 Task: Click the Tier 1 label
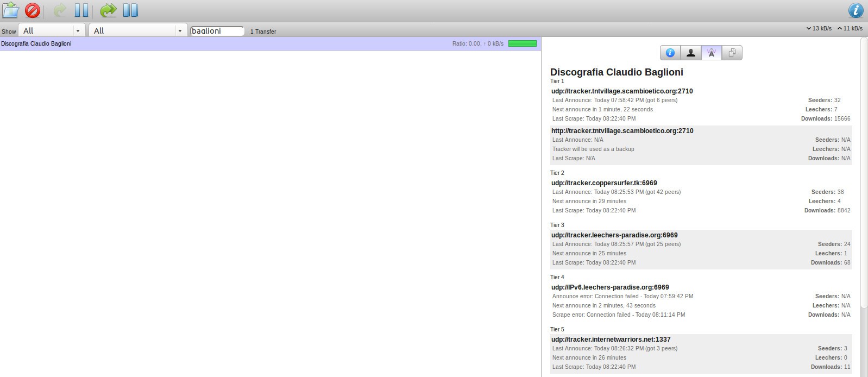point(557,81)
